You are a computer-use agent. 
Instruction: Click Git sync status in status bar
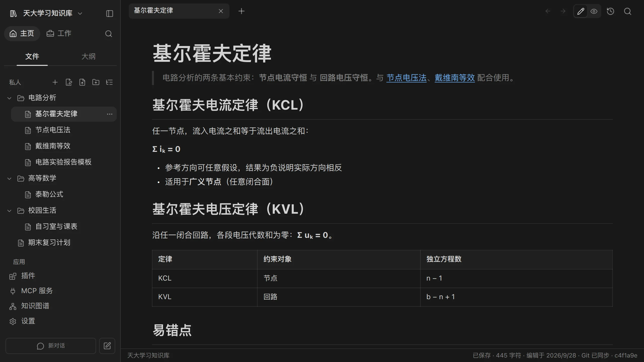(x=595, y=355)
